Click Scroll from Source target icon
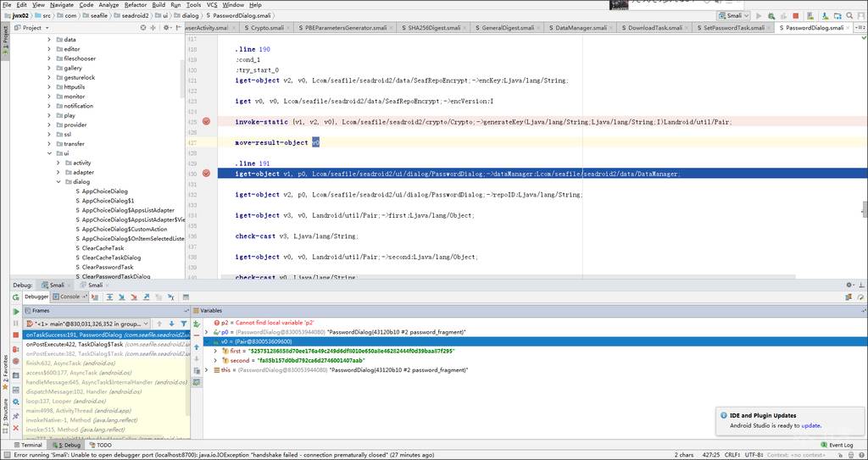868x460 pixels. [x=143, y=27]
